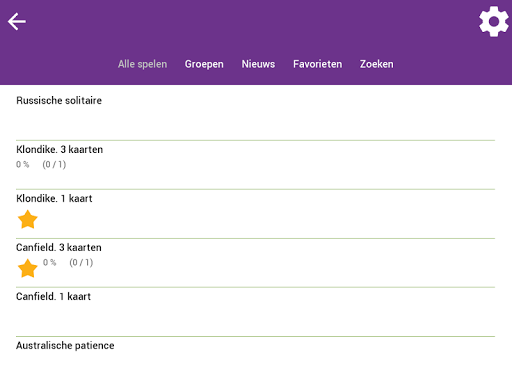Go back using the arrow icon
The width and height of the screenshot is (512, 384).
pos(17,22)
